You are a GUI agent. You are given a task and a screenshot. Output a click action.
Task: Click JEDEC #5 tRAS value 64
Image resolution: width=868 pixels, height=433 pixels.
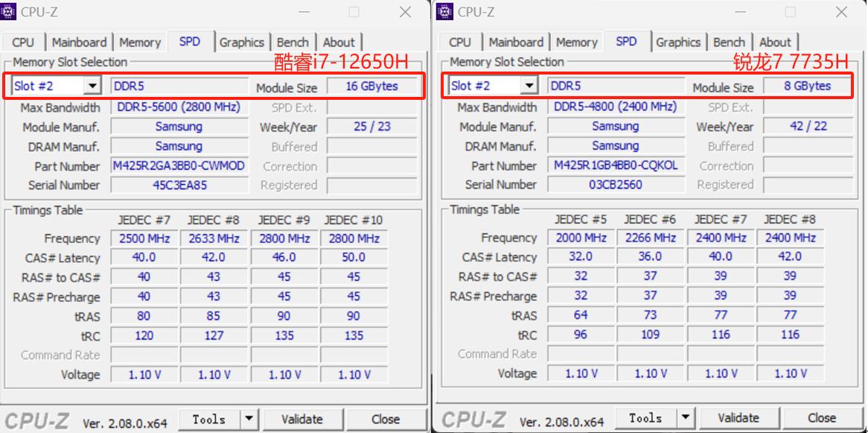point(581,315)
